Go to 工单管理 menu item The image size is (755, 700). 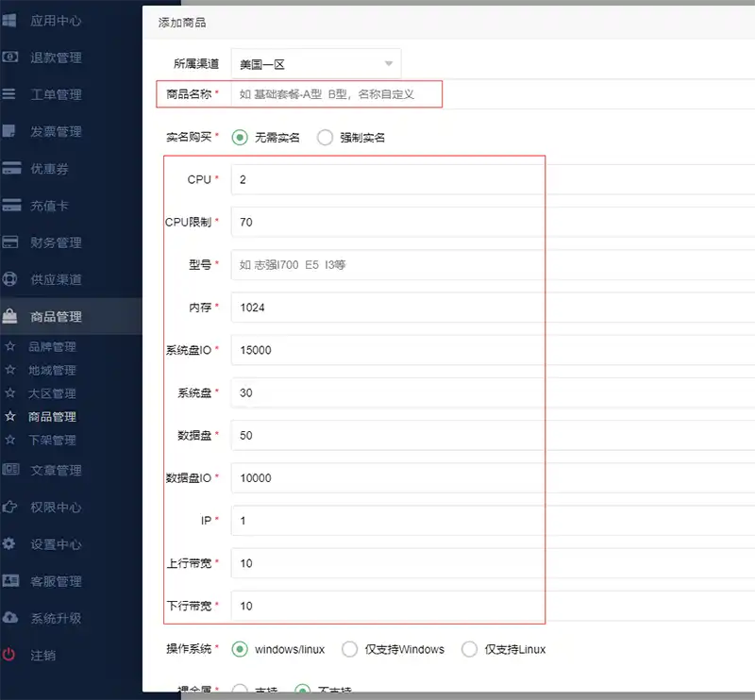click(56, 94)
